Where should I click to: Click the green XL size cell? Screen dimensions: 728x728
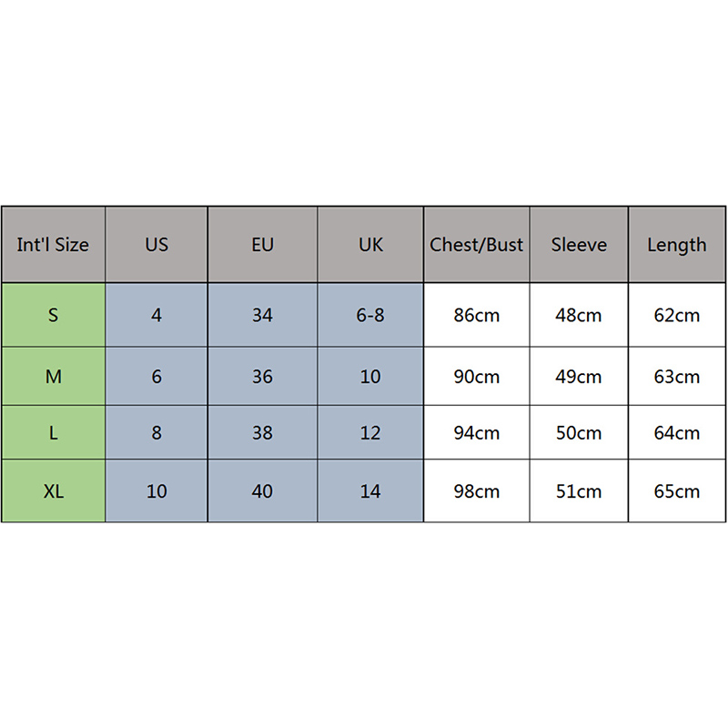53,491
